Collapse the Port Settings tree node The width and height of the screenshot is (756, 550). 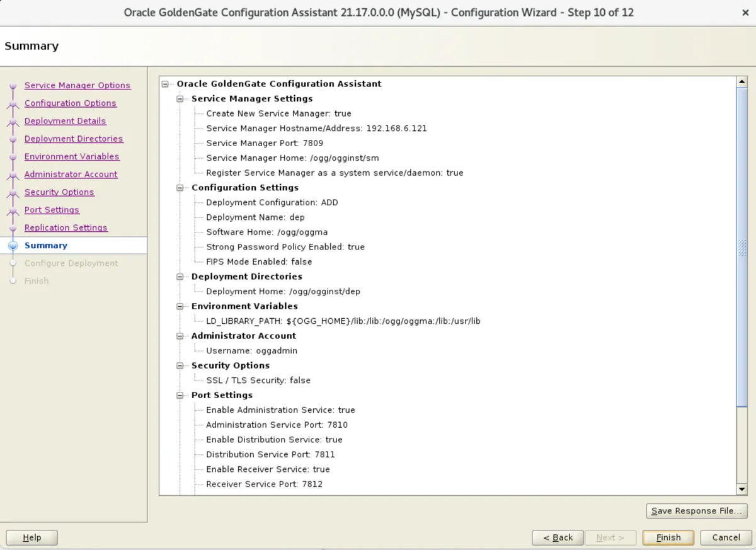click(180, 395)
